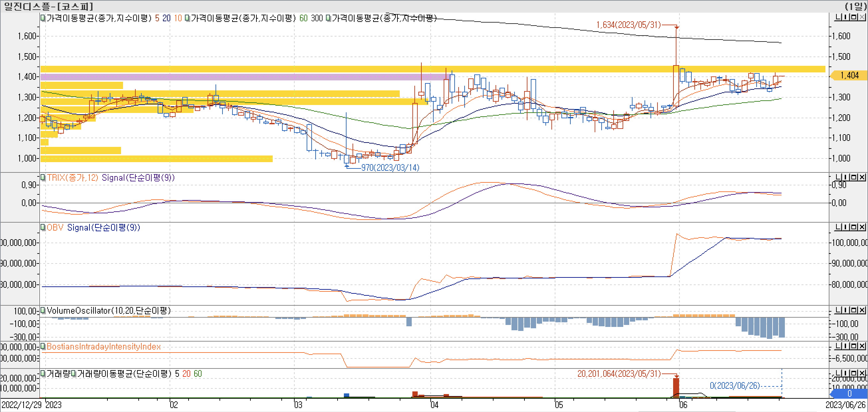Select the green 60 moving average period

coord(303,18)
